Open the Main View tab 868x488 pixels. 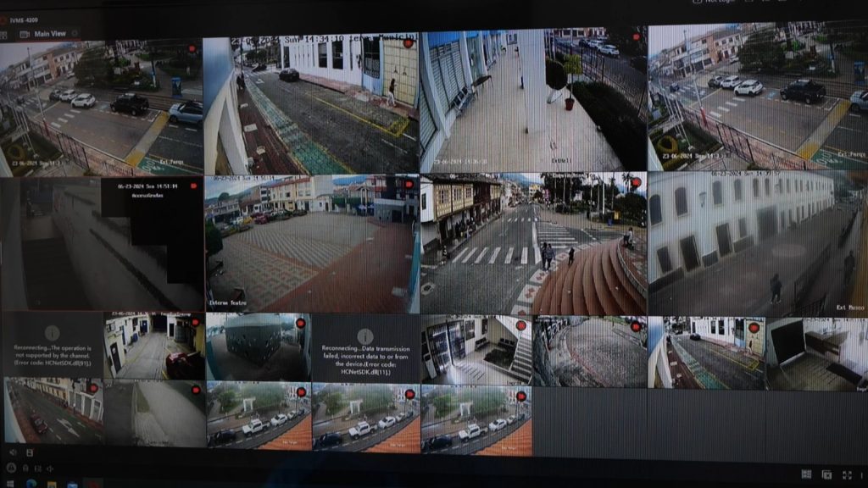49,34
